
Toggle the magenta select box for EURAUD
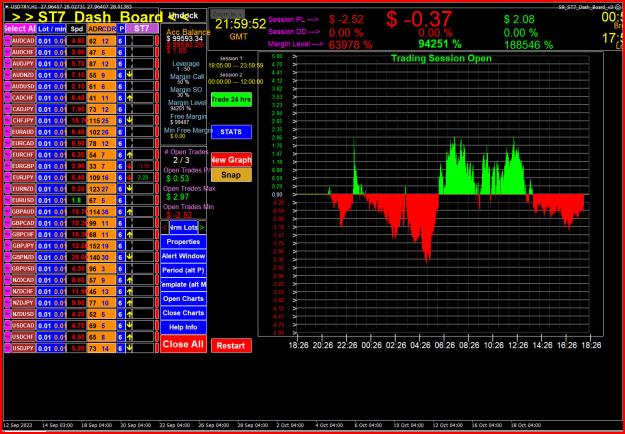[x=7, y=132]
